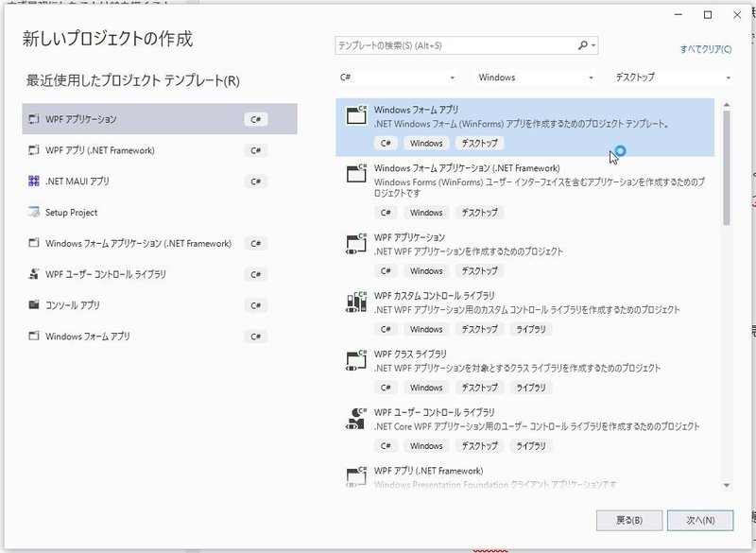Image resolution: width=756 pixels, height=553 pixels.
Task: Select Windows フォーム アプリケーション (.NET Framework) result title
Action: pyautogui.click(x=467, y=168)
